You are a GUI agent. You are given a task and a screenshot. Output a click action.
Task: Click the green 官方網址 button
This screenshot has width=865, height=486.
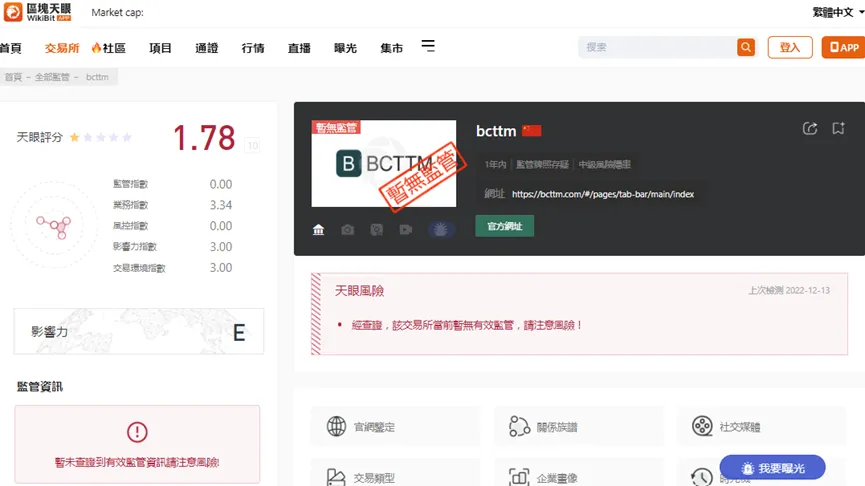505,226
